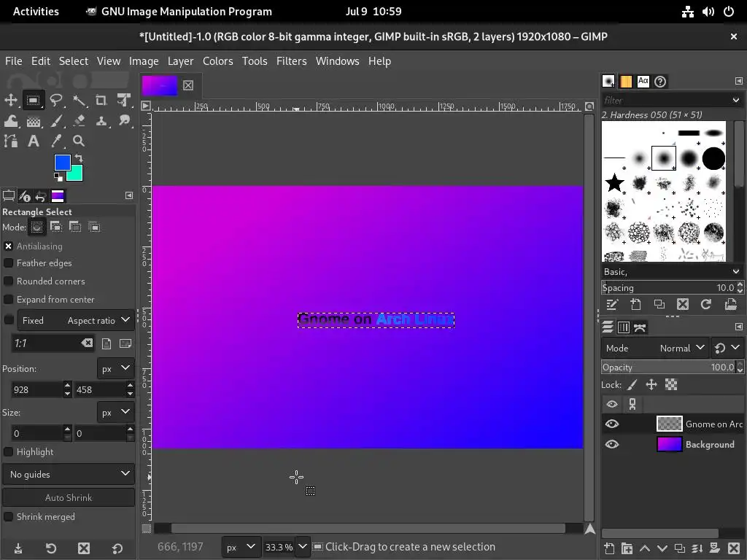Refresh the brushes list
The height and width of the screenshot is (560, 747).
[706, 304]
